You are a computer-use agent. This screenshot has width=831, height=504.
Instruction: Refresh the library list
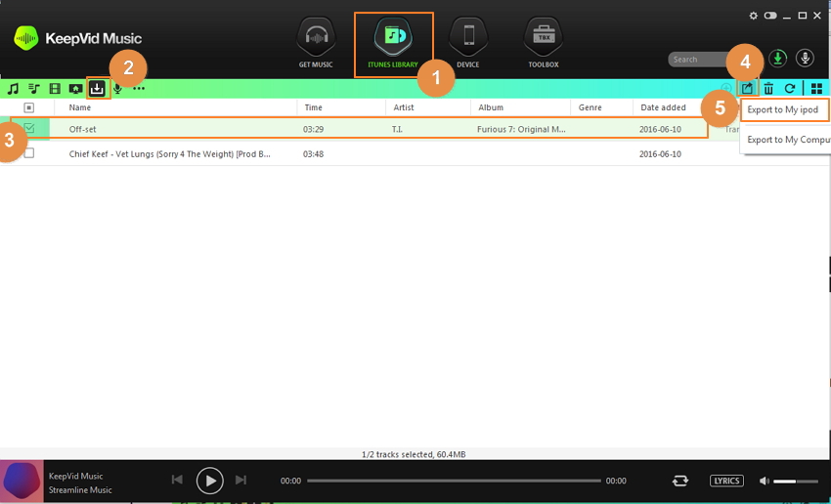[x=789, y=89]
